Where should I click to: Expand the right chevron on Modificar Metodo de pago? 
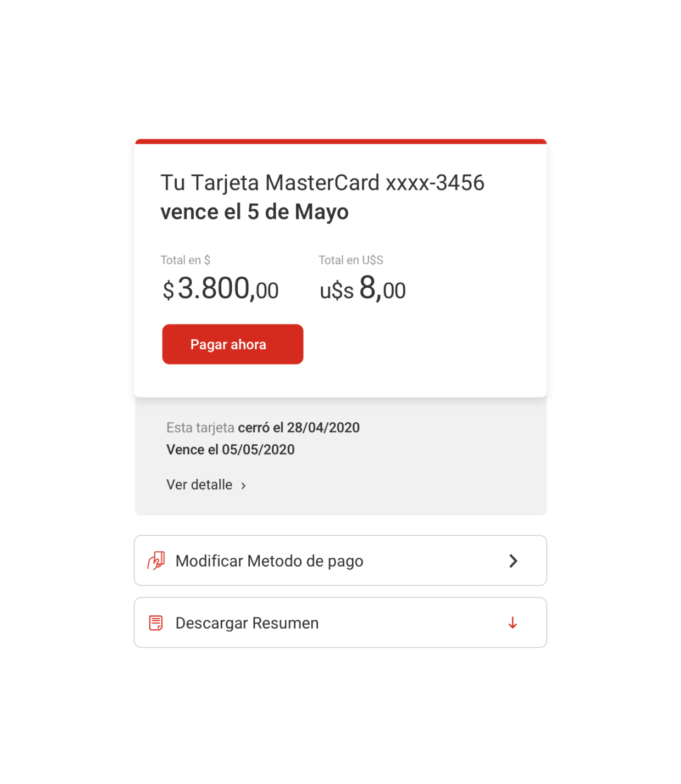tap(513, 561)
